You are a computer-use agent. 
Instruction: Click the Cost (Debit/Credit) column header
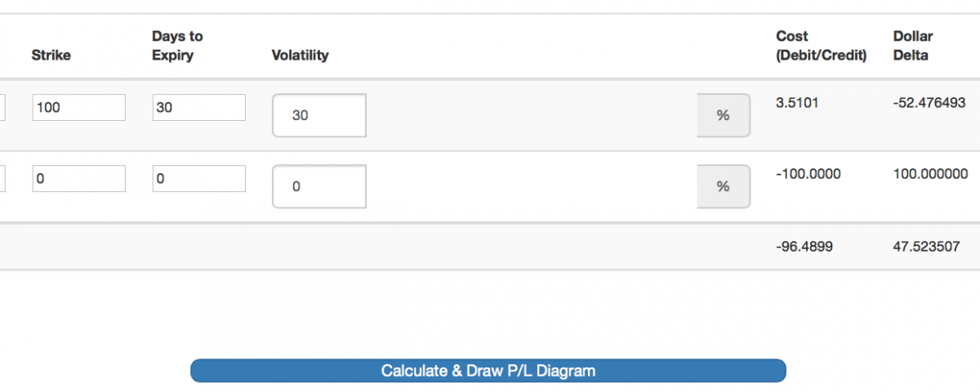(821, 46)
